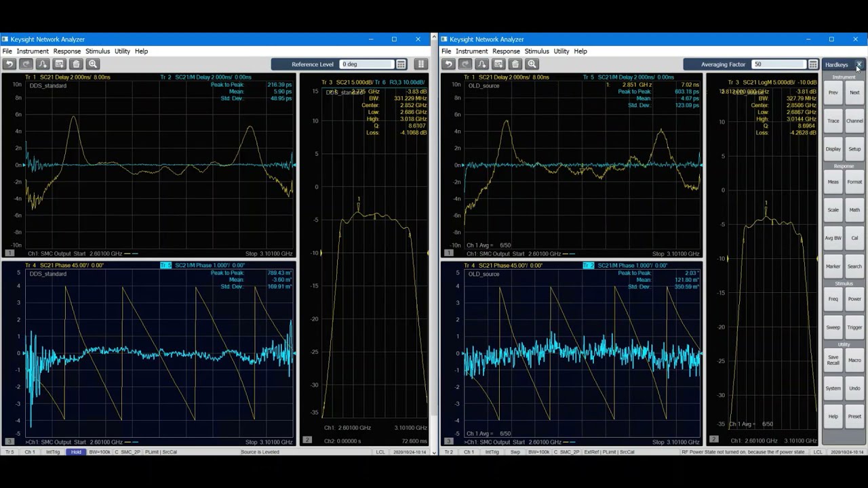
Task: Click the Undo hardkey button
Action: [x=854, y=388]
